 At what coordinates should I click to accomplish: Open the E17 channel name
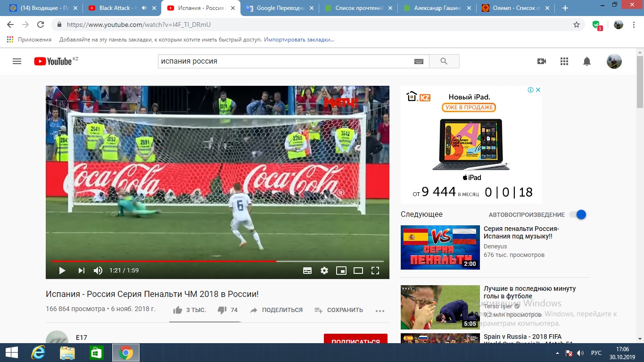82,338
